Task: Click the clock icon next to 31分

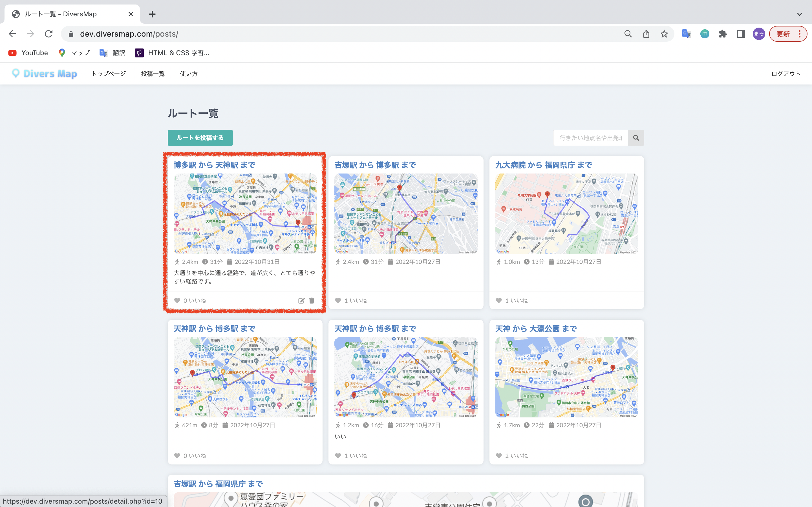Action: pos(205,262)
